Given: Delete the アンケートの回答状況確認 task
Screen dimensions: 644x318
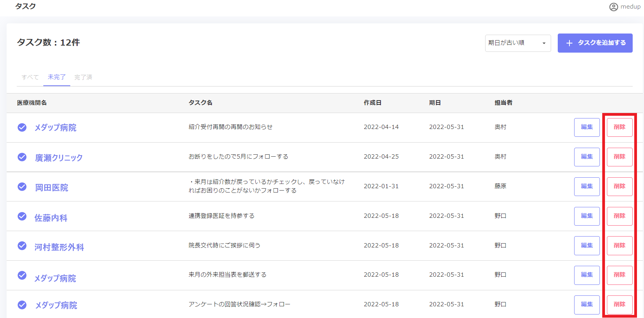Looking at the screenshot, I should pos(619,305).
